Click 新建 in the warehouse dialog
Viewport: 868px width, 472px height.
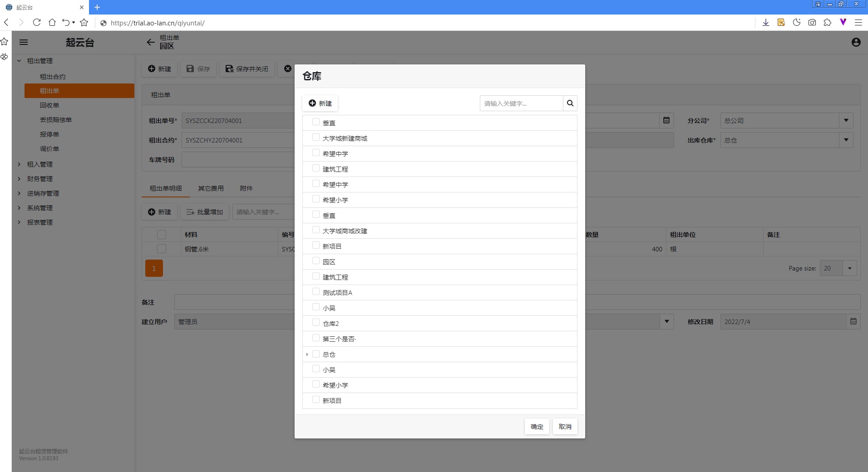[x=320, y=103]
